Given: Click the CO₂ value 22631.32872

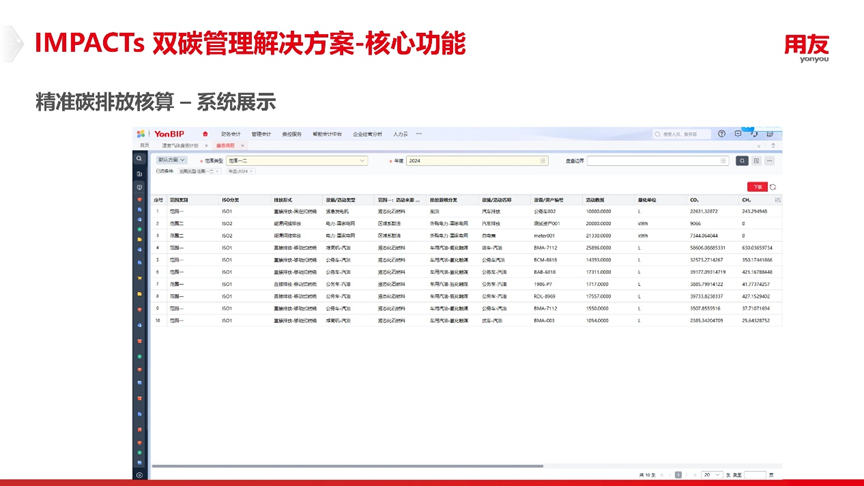Looking at the screenshot, I should click(704, 212).
